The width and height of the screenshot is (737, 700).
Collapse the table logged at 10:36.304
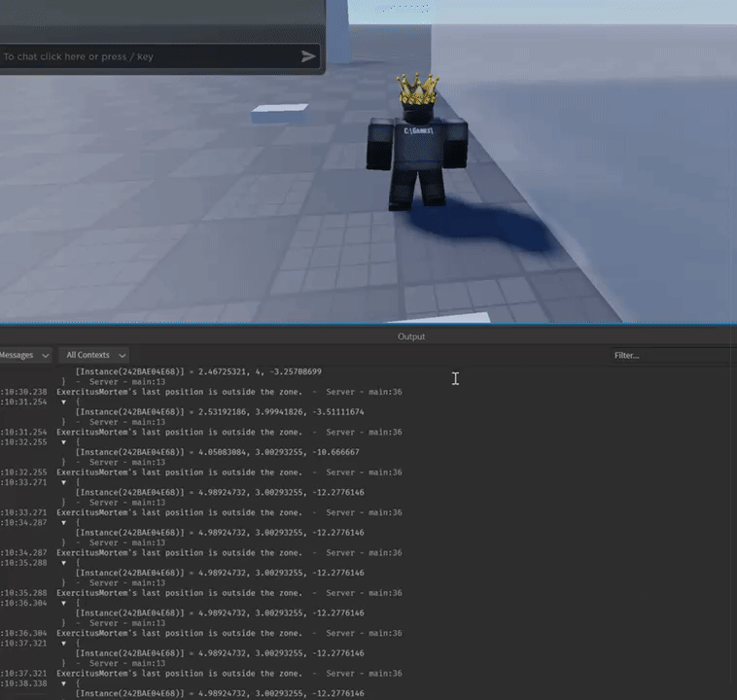pos(63,603)
